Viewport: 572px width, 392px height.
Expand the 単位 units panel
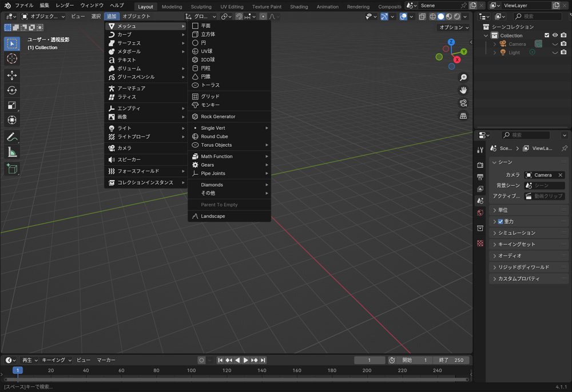point(503,210)
